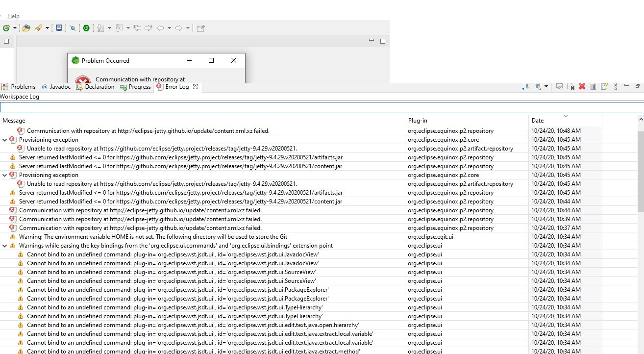Click the Next Edit Location icon
Viewport: 644px width, 354px height.
149,28
